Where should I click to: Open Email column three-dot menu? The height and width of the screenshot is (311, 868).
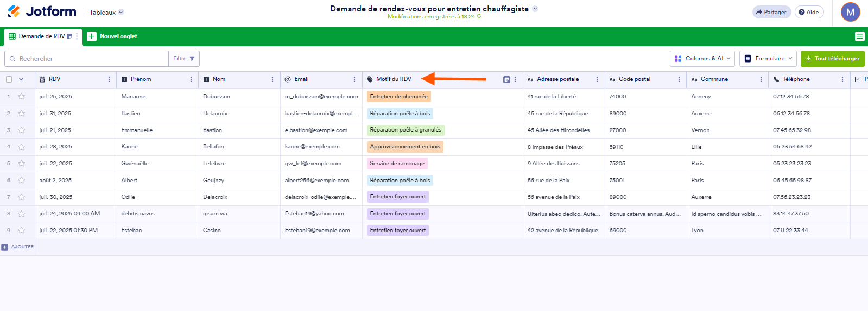354,79
